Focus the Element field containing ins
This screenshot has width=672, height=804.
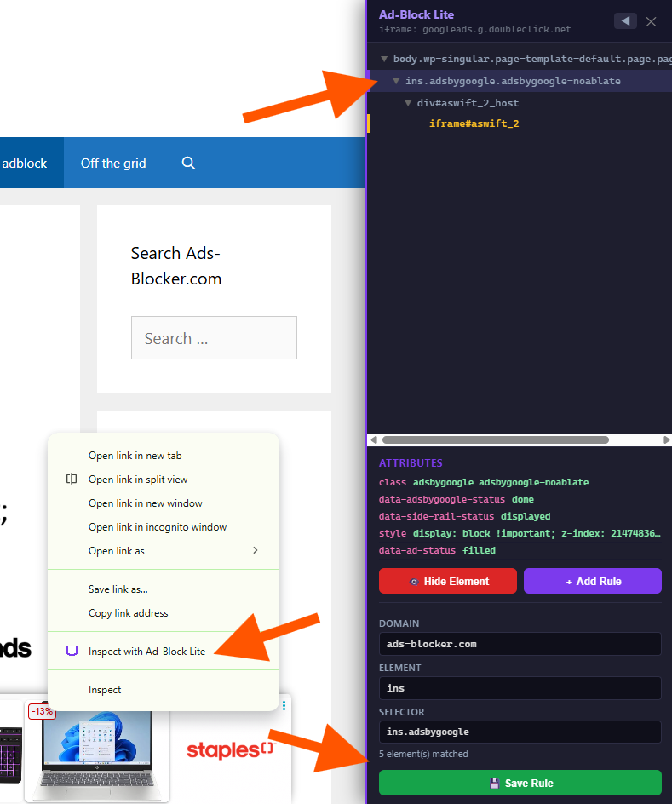[x=520, y=688]
